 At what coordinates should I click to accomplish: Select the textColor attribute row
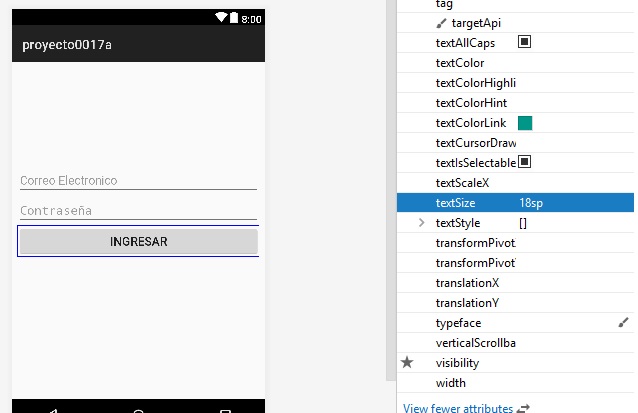click(460, 63)
